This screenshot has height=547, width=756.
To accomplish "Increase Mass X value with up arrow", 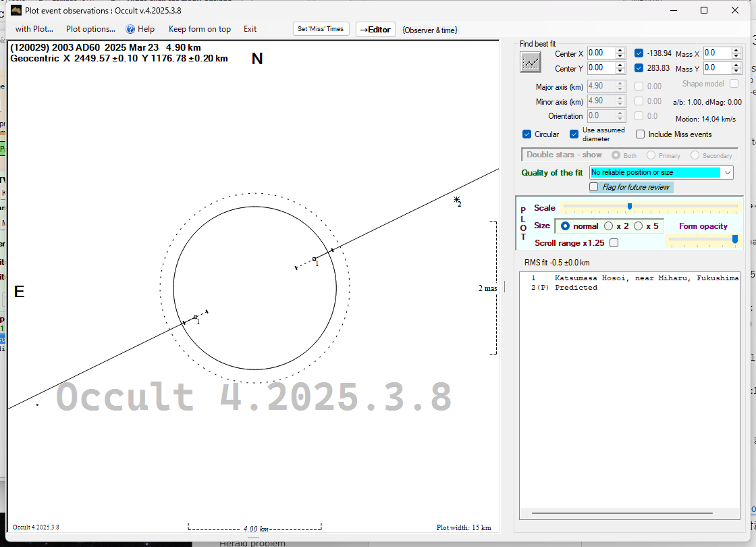I will point(736,50).
